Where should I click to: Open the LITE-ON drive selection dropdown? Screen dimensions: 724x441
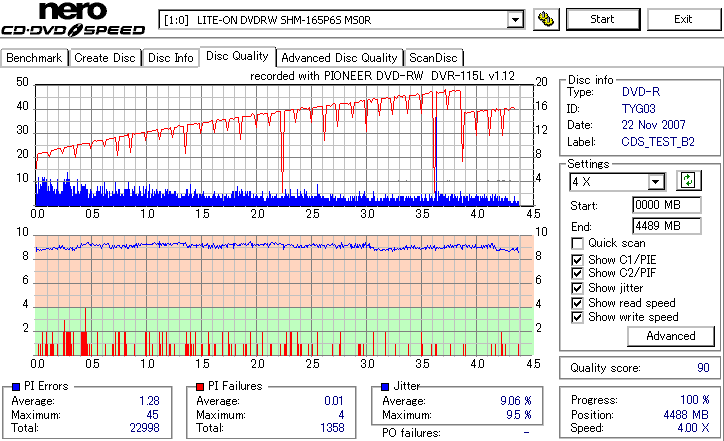click(515, 20)
